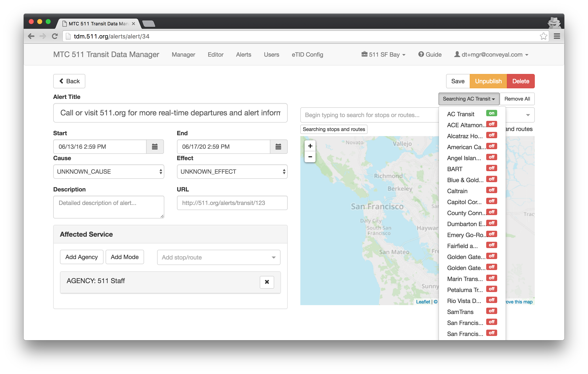The image size is (588, 374).
Task: Open the Leaflet attribution link
Action: click(x=423, y=302)
